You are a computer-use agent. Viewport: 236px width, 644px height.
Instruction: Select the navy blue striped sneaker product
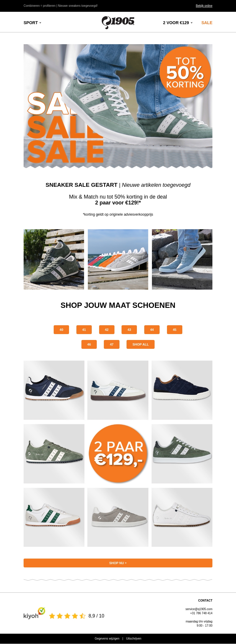54,390
